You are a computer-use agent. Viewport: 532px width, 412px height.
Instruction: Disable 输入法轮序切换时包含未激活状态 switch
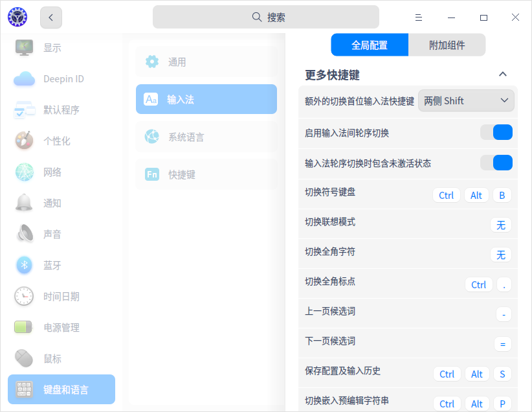pos(496,163)
